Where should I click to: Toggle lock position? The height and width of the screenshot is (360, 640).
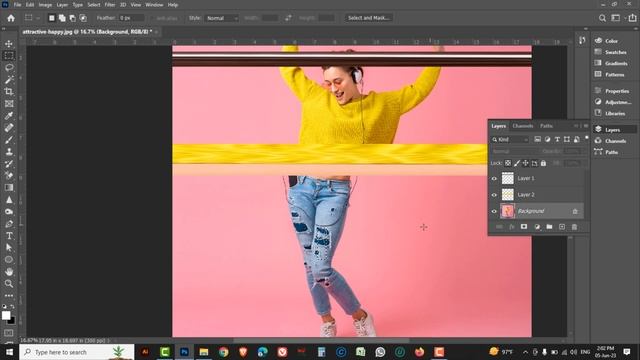click(526, 163)
